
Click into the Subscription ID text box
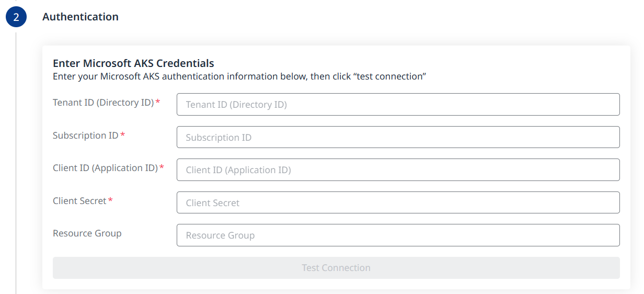(x=398, y=137)
